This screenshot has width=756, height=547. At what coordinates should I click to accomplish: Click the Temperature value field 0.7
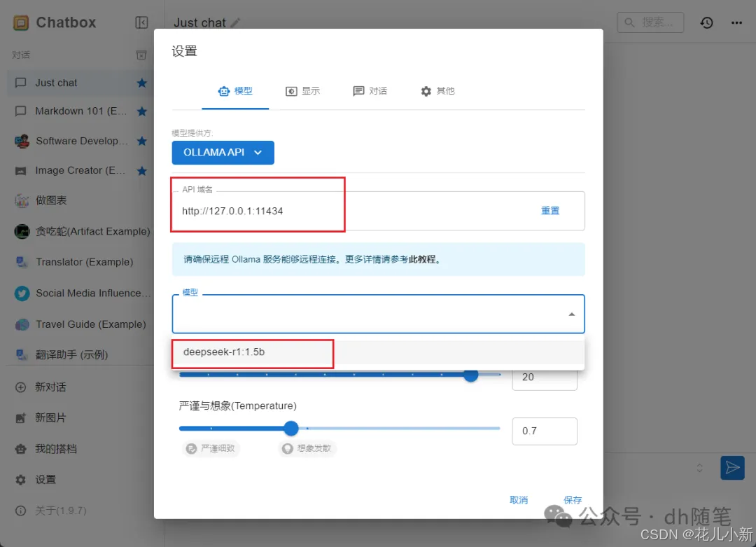pos(545,431)
